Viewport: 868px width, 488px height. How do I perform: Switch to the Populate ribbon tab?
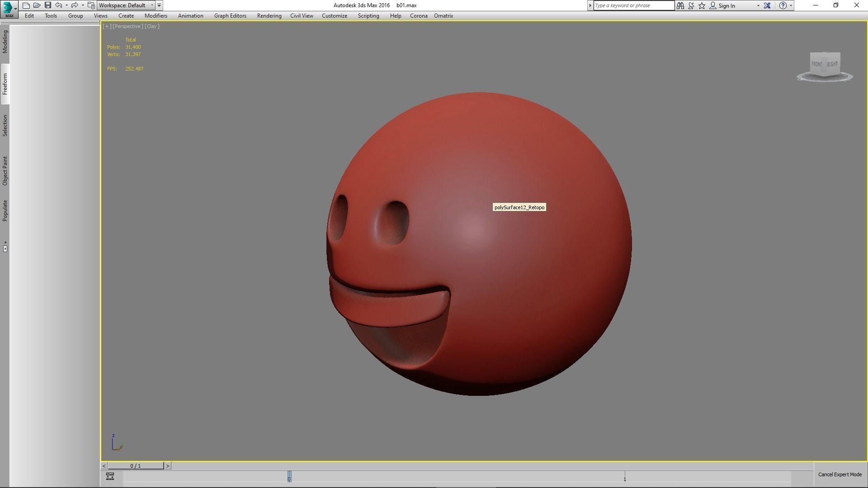point(5,211)
